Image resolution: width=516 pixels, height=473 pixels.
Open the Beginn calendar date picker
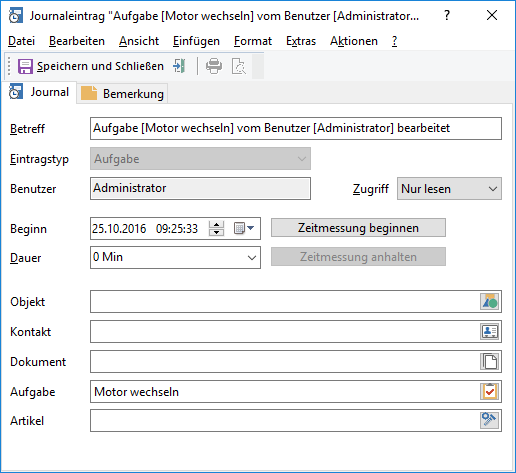tap(244, 228)
